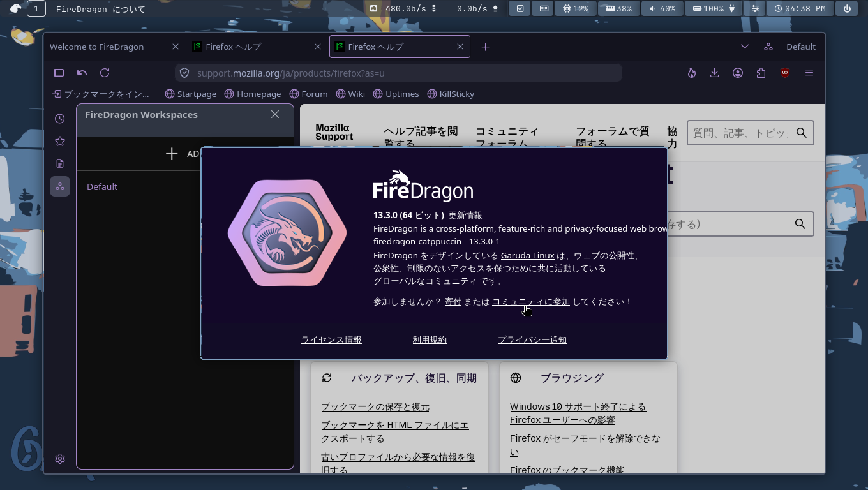Click the Garuda eagle icon in the top bar

click(16, 9)
